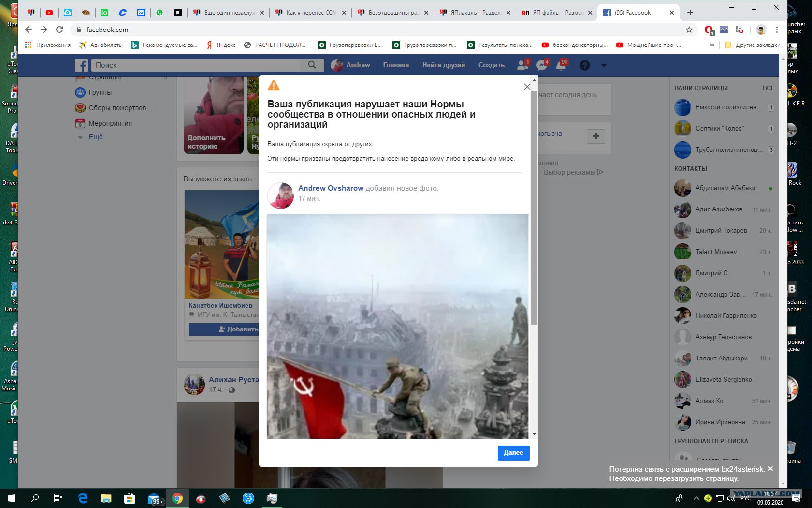Open chat with Elizaveta Sergienko

724,380
